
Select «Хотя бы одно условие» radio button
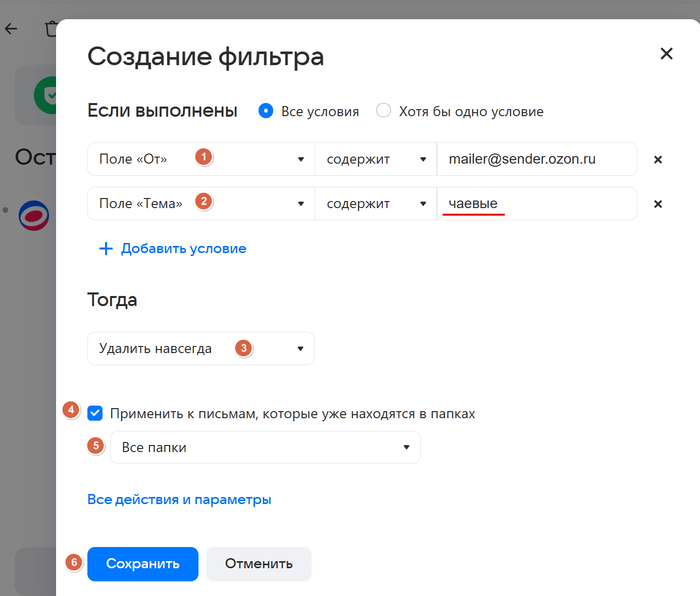point(383,111)
